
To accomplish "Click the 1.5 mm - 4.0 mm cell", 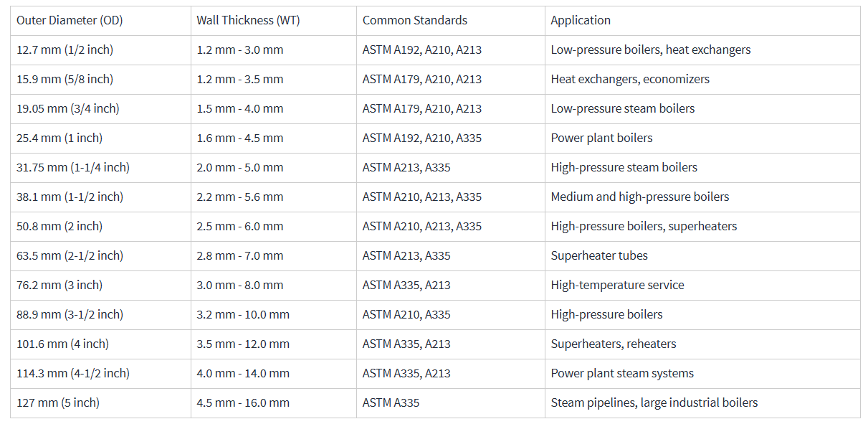I will point(239,108).
